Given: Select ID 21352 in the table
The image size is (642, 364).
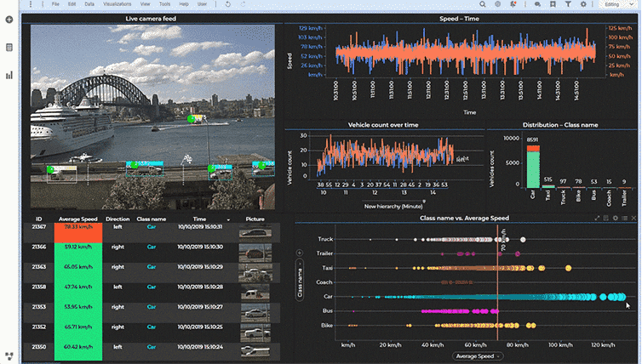Looking at the screenshot, I should (39, 327).
